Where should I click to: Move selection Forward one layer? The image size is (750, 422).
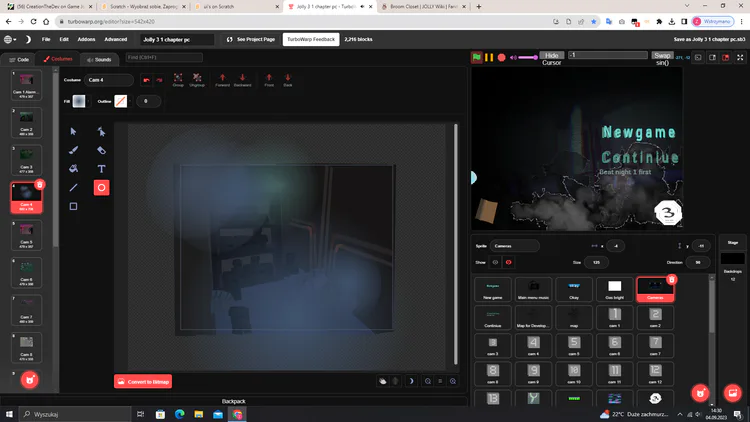222,80
